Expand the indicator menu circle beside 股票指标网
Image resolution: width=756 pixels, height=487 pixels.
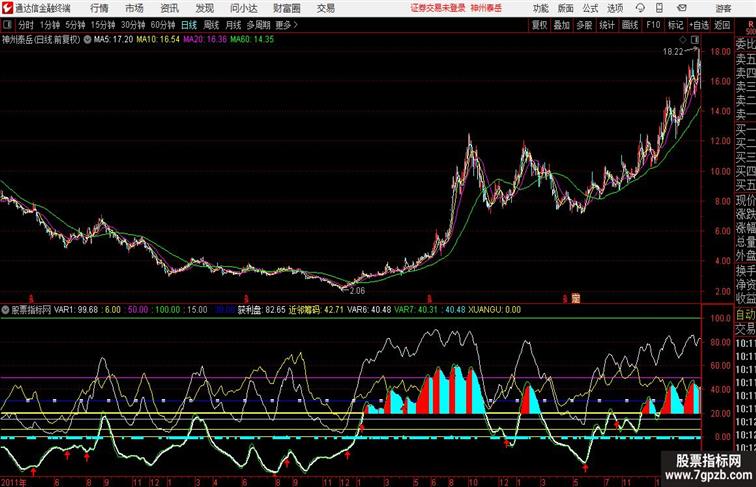click(5, 310)
